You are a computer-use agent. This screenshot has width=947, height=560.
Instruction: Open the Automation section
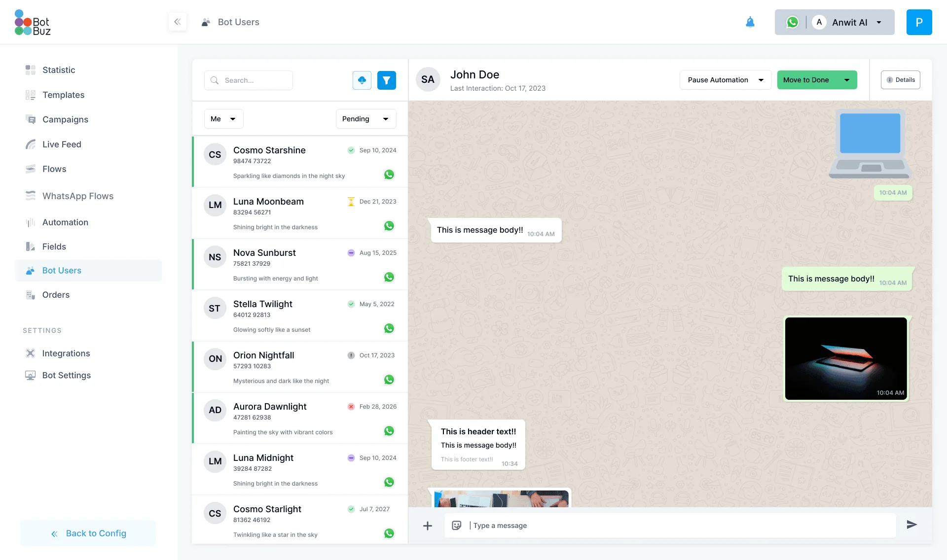(65, 222)
